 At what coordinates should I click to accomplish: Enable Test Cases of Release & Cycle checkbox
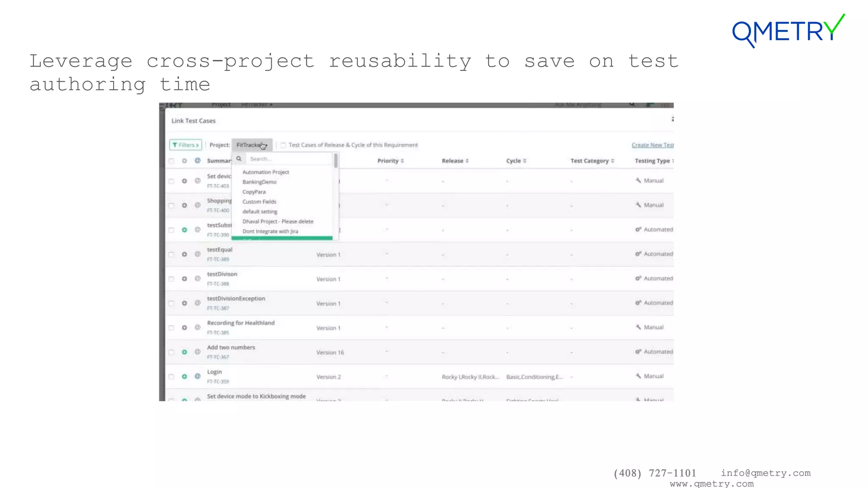point(283,145)
